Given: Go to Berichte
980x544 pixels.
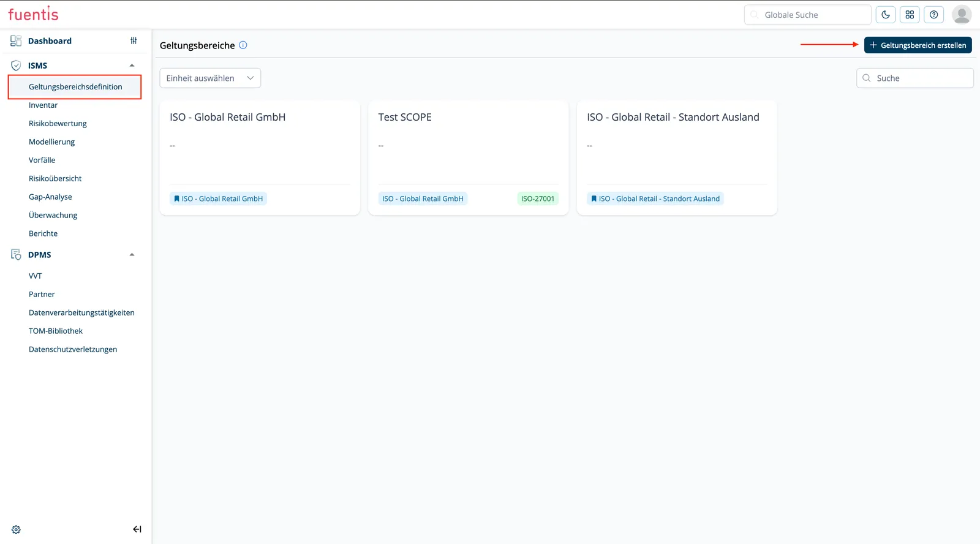Looking at the screenshot, I should [x=43, y=234].
